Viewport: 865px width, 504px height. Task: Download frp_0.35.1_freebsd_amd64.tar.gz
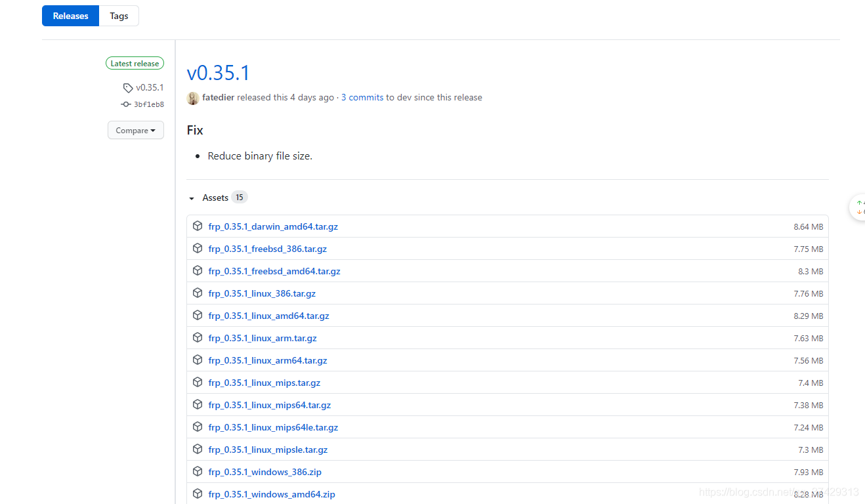274,271
